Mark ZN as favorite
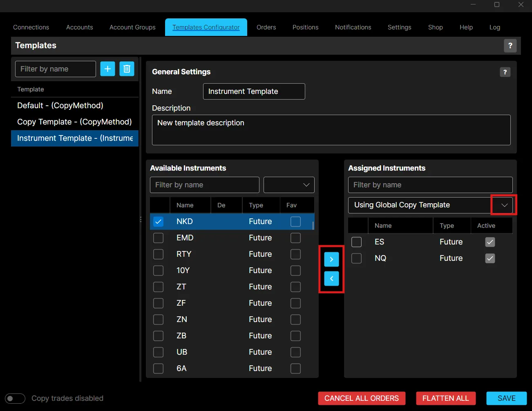 click(x=295, y=320)
